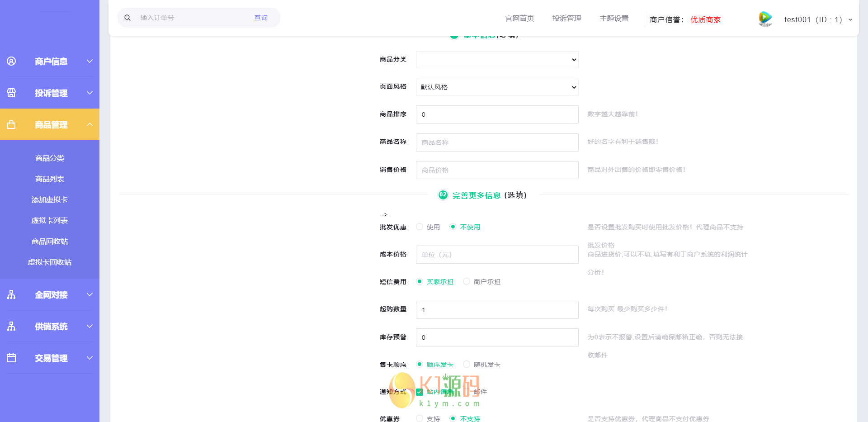This screenshot has height=422, width=868.
Task: Click the 商户信息 user icon in sidebar
Action: pyautogui.click(x=11, y=61)
